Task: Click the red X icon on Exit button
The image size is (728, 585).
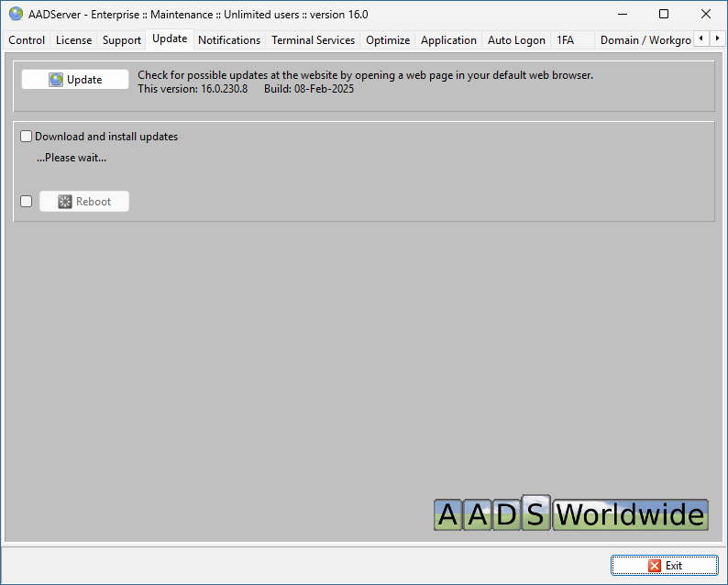Action: pyautogui.click(x=654, y=566)
